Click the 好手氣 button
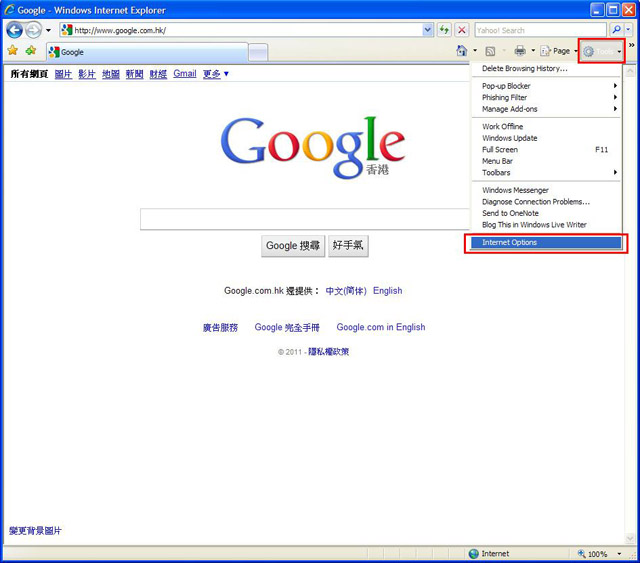This screenshot has height=563, width=640. pyautogui.click(x=348, y=246)
